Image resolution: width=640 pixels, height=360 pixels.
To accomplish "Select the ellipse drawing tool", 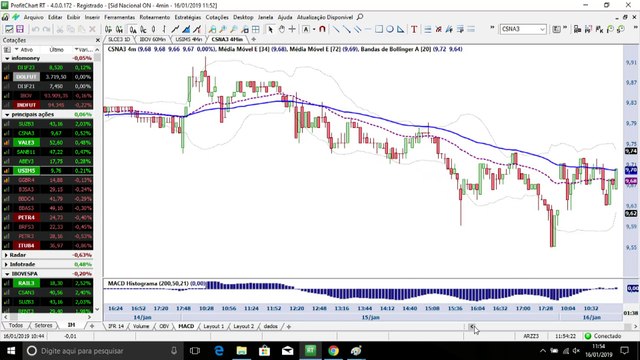I will click(x=390, y=29).
